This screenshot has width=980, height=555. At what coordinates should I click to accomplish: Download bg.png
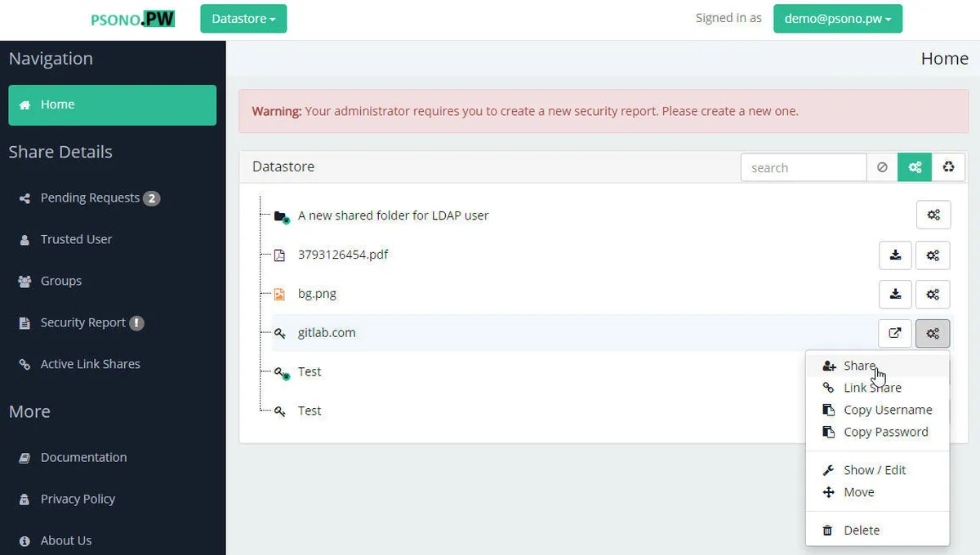[x=895, y=294]
